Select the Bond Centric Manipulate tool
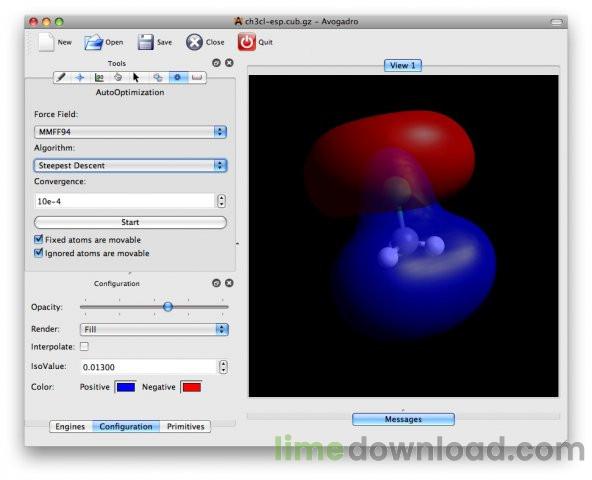This screenshot has width=592, height=480. tap(99, 77)
